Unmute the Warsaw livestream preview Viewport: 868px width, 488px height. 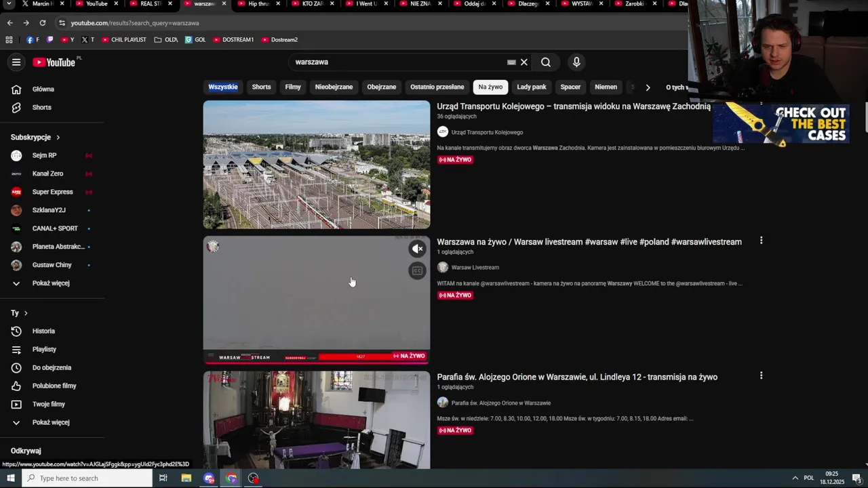[418, 249]
